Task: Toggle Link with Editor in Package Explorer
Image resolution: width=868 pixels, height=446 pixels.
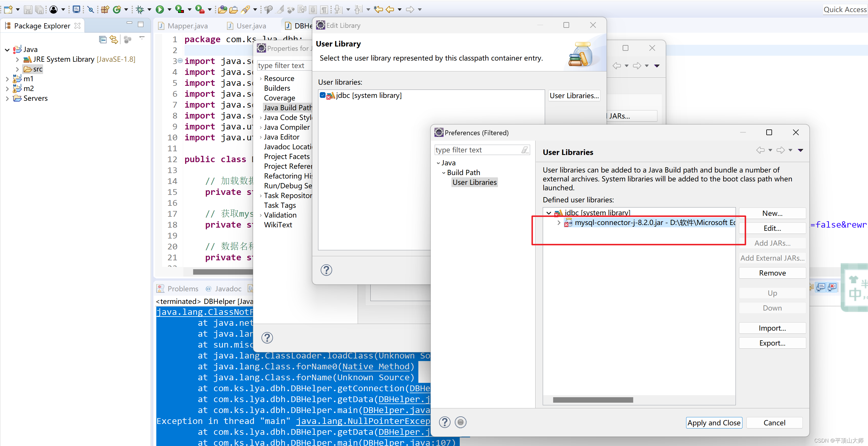Action: pos(113,39)
